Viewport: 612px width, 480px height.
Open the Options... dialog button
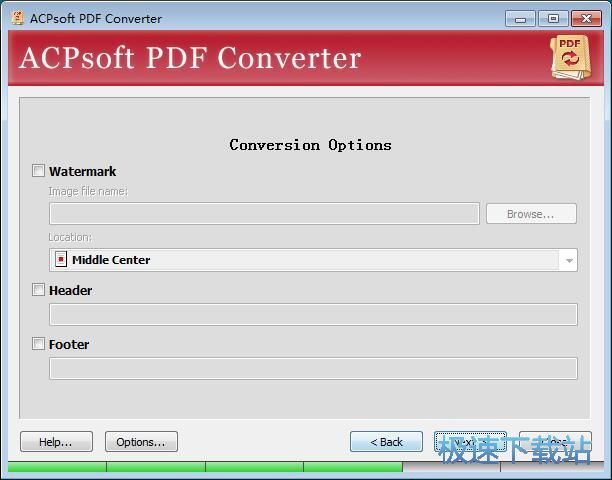(x=141, y=442)
